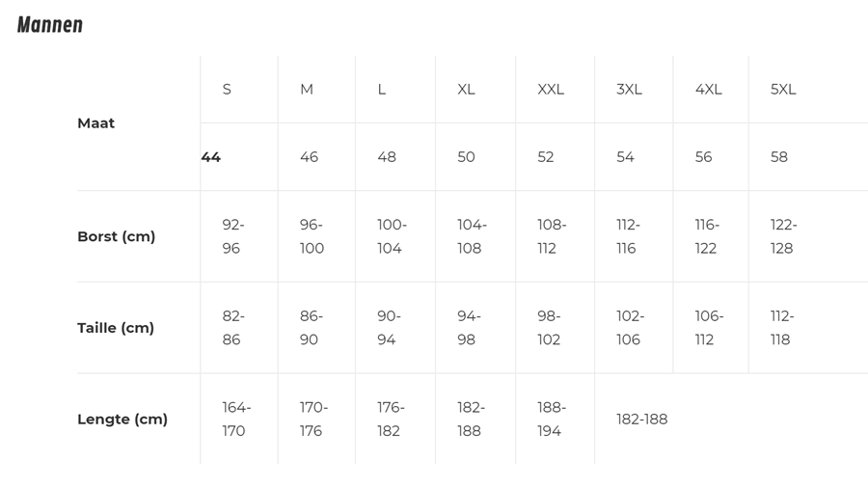
Task: Select Borst value 122-128 for 5XL
Action: tap(783, 236)
